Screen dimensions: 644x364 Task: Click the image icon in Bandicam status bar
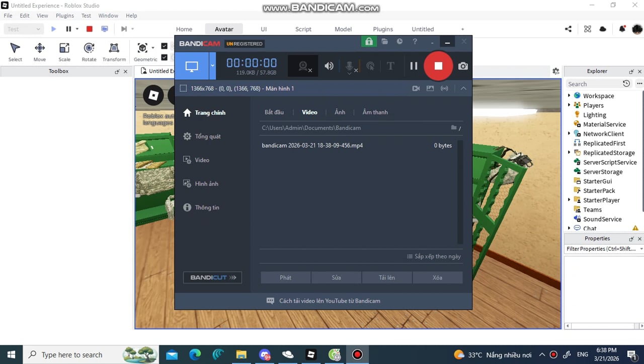pos(430,88)
